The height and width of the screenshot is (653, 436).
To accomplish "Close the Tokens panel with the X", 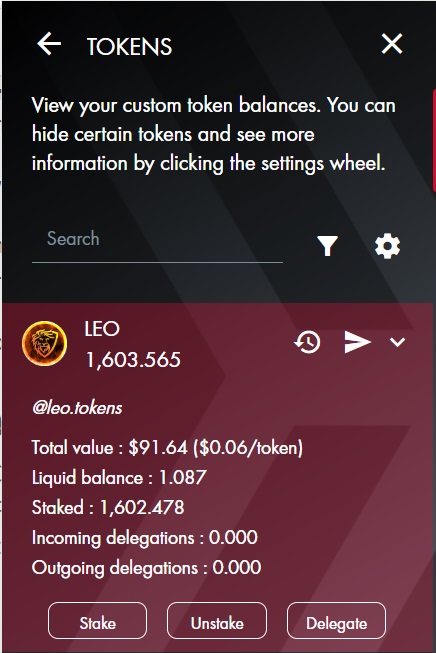I will pos(392,44).
